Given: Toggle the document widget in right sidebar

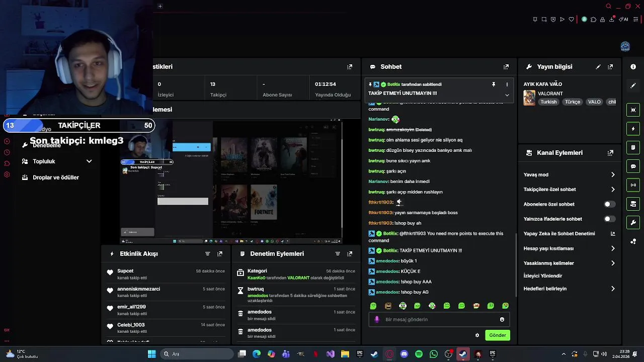Looking at the screenshot, I should point(633,147).
